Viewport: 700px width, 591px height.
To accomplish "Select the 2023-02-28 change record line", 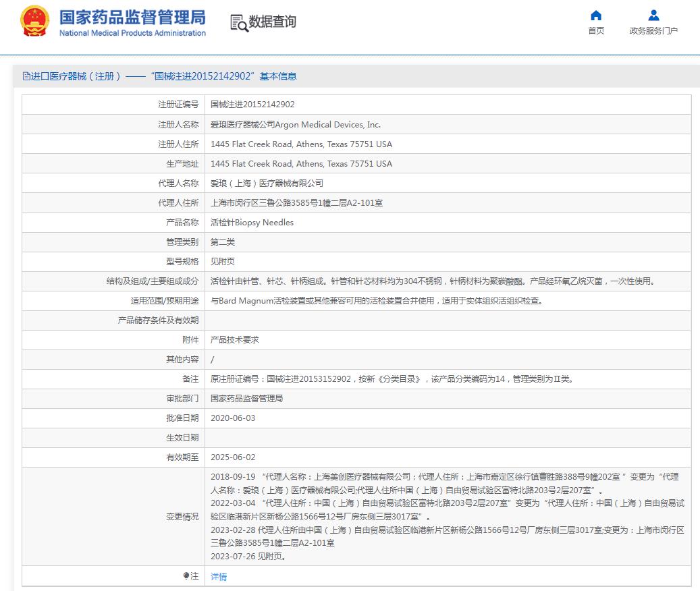I will pos(448,536).
